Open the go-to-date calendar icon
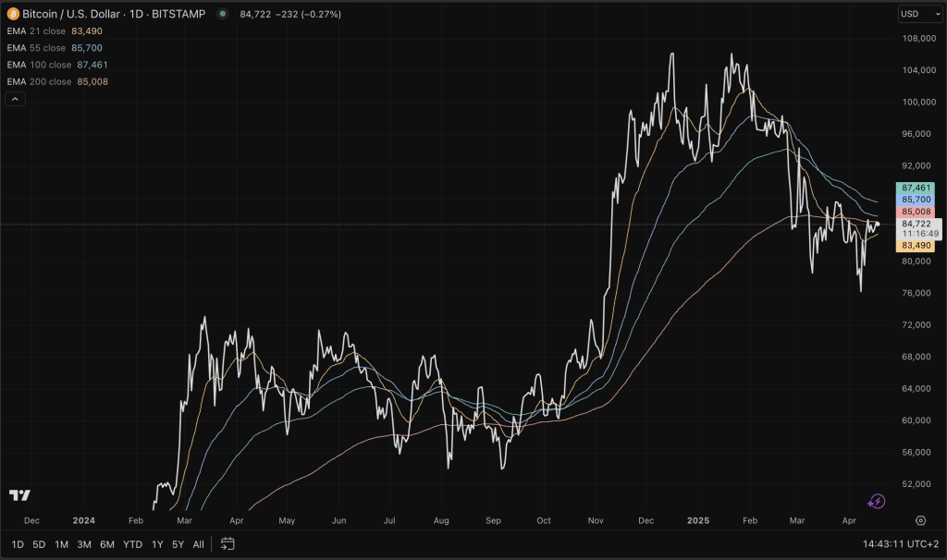 [x=228, y=544]
